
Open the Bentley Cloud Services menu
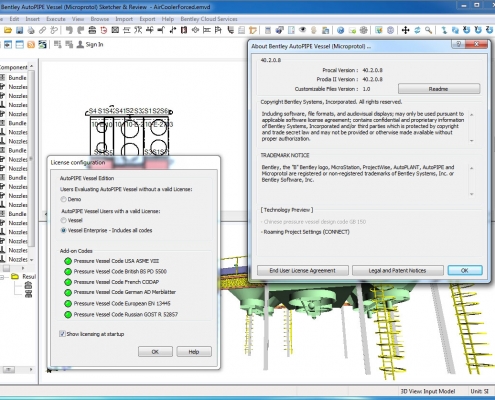[x=209, y=19]
